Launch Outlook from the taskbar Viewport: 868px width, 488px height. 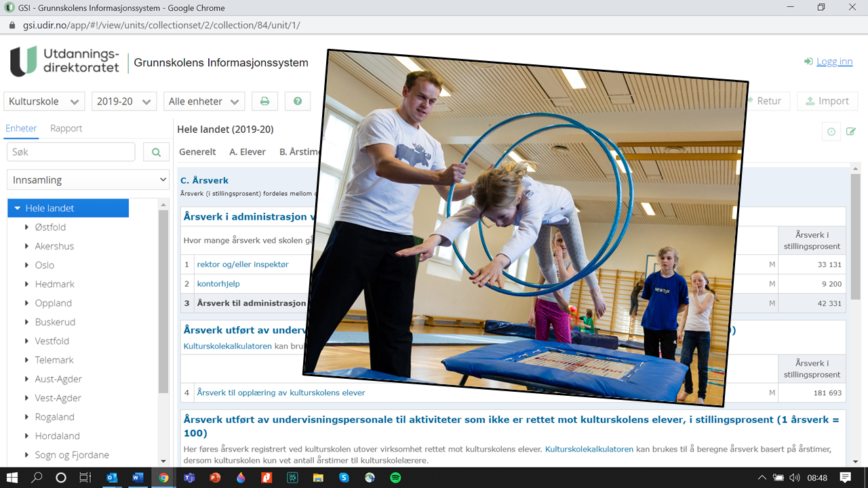(112, 477)
